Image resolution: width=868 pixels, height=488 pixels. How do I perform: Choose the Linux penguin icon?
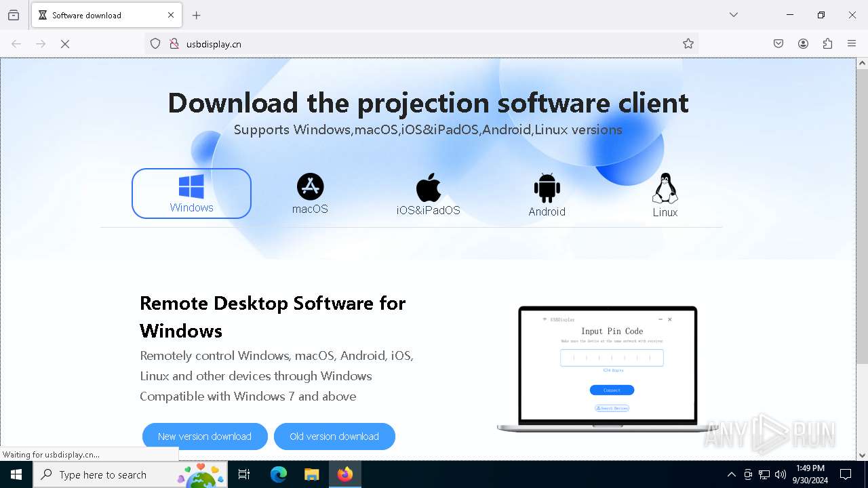coord(665,188)
